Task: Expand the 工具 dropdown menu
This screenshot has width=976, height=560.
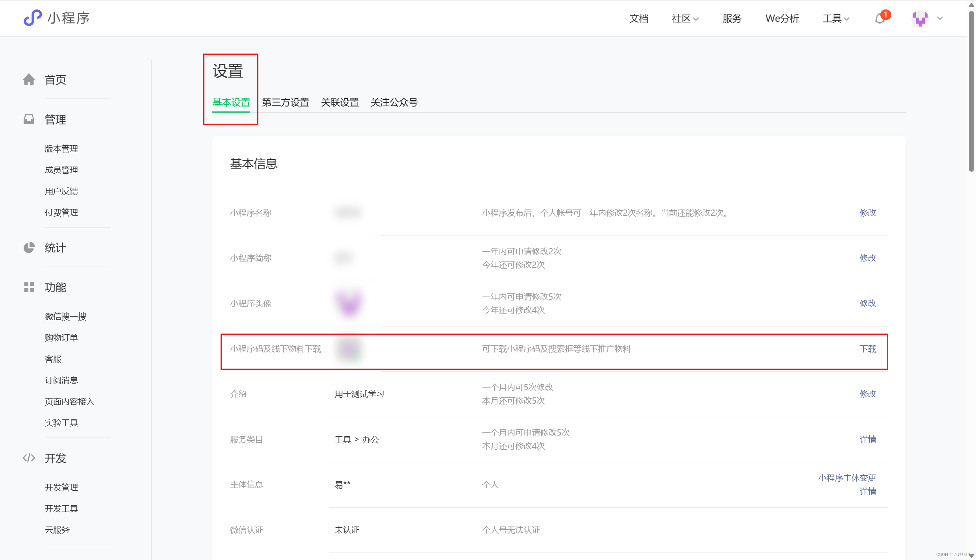Action: pos(836,19)
